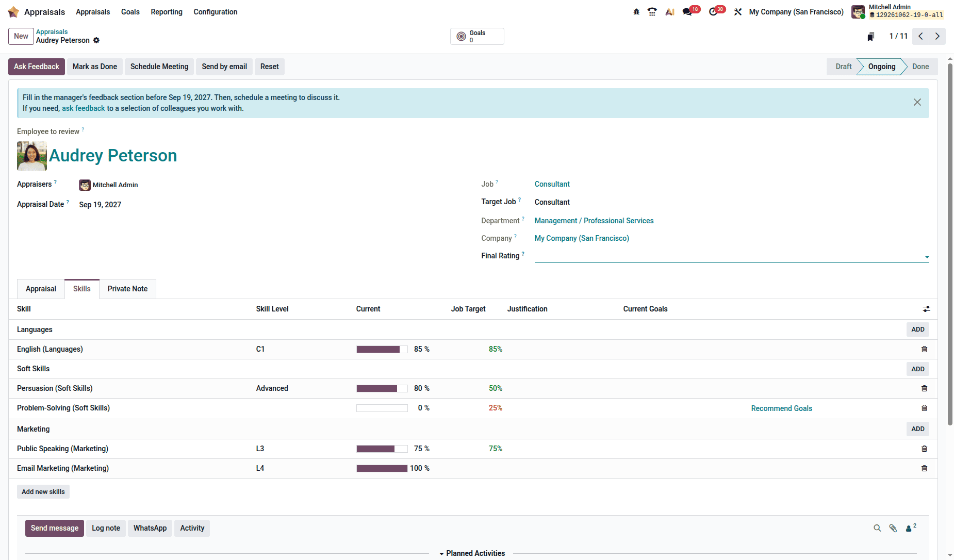
Task: Click the wrench tools icon in top bar
Action: pos(738,12)
